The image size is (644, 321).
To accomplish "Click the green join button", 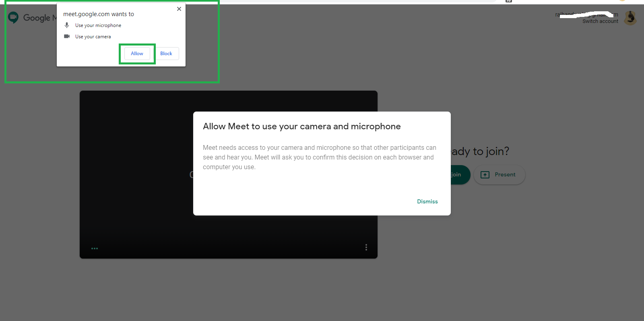I will coord(460,175).
